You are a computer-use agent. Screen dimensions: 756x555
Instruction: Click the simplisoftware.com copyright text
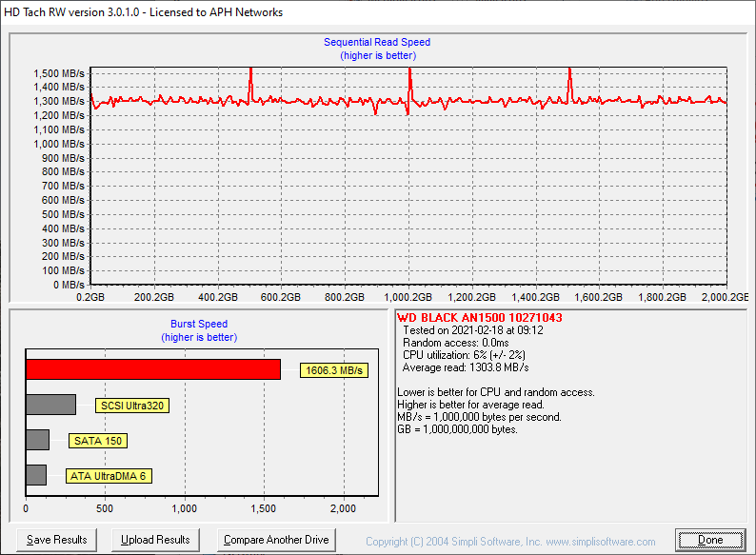pyautogui.click(x=510, y=542)
